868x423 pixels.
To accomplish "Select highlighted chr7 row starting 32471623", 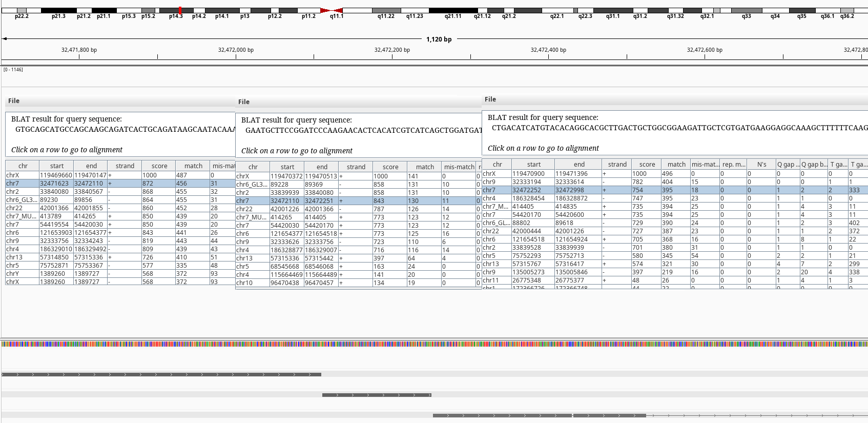I will [120, 183].
